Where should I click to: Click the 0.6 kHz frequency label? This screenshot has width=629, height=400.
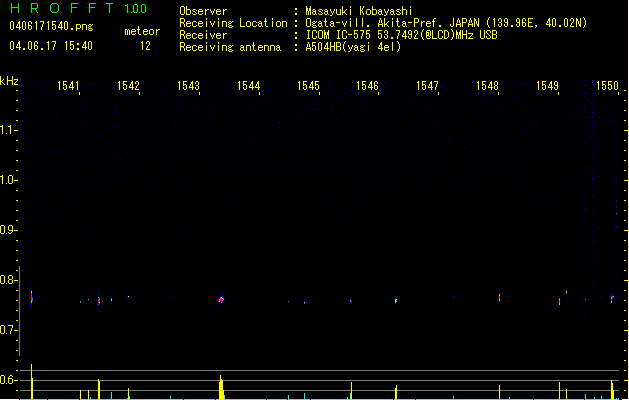[8, 380]
